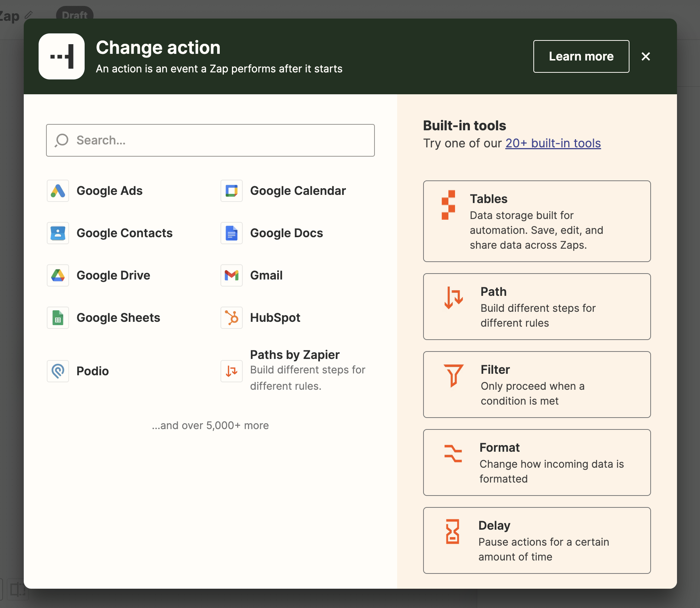Pick Gmail as the action app

pos(266,275)
